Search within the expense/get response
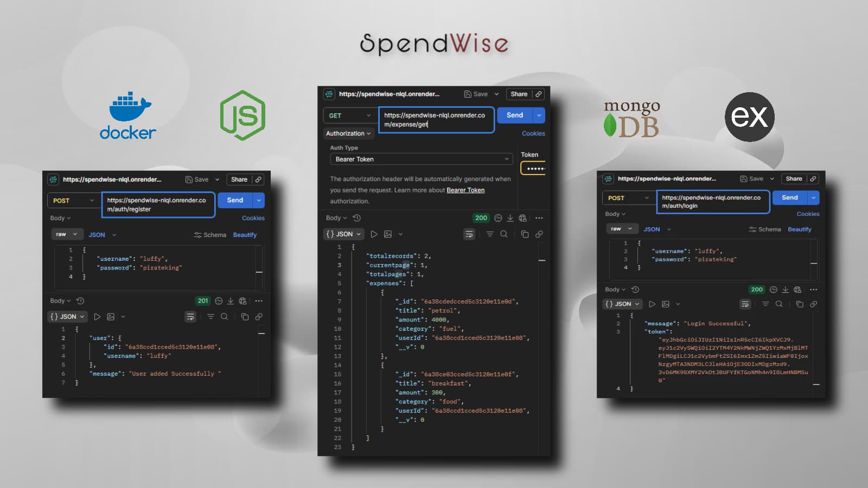This screenshot has height=488, width=868. (504, 234)
